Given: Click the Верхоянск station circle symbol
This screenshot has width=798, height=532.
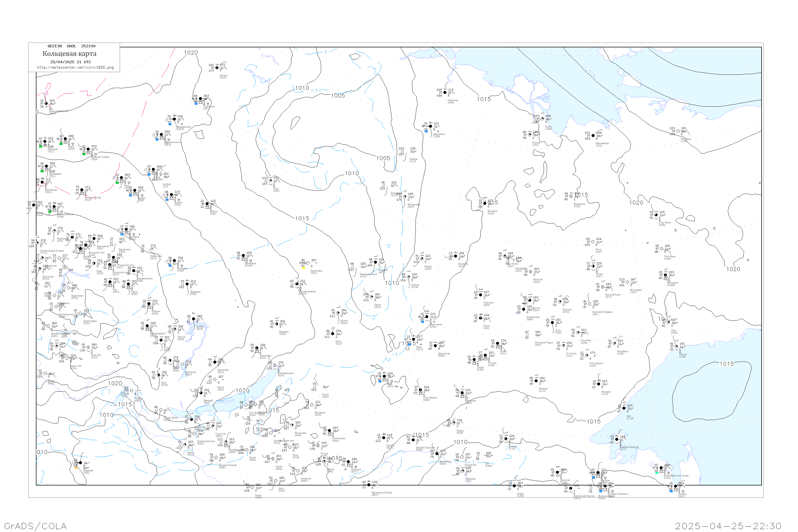Looking at the screenshot, I should point(571,196).
